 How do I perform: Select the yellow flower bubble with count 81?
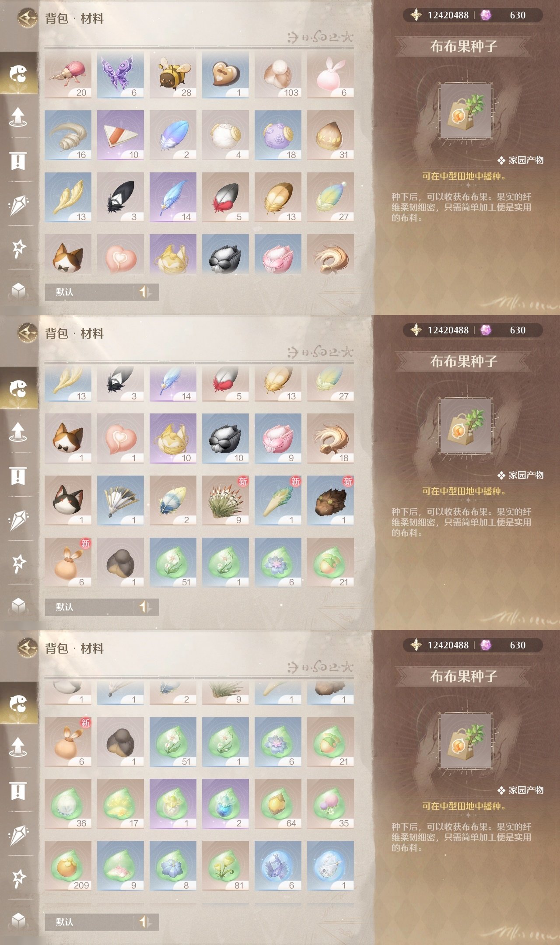tap(225, 866)
